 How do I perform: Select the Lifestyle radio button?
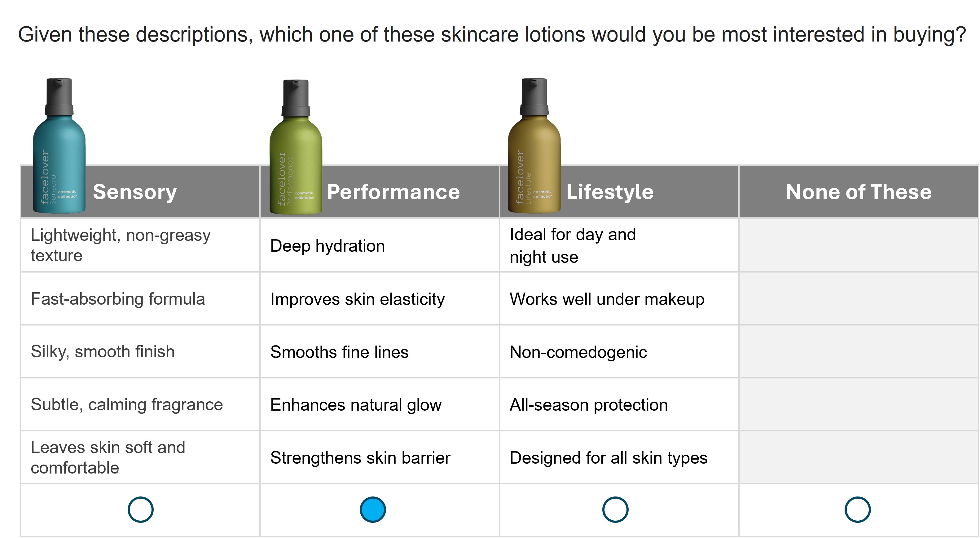coord(615,509)
